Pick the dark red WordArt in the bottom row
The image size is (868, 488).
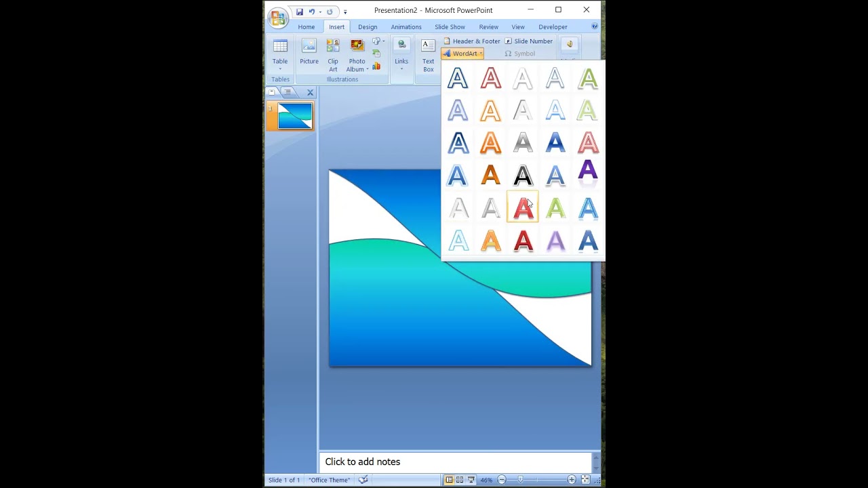click(523, 241)
